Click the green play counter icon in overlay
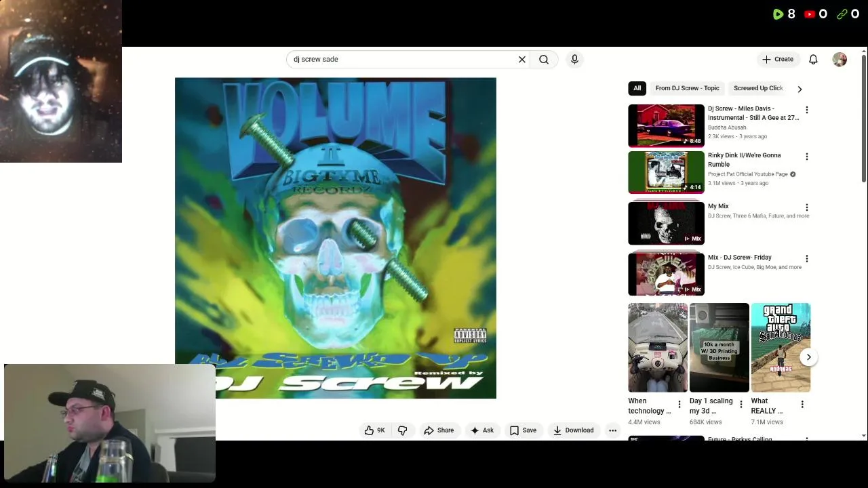 point(778,14)
